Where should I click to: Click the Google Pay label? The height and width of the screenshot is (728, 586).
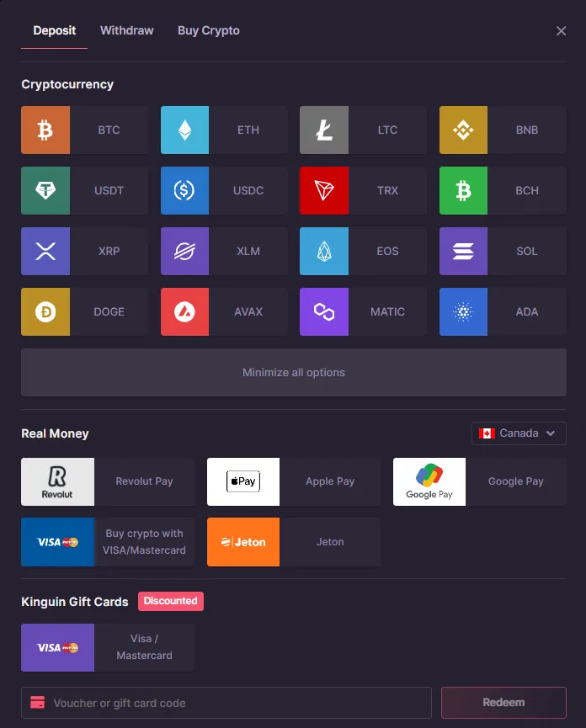click(516, 481)
